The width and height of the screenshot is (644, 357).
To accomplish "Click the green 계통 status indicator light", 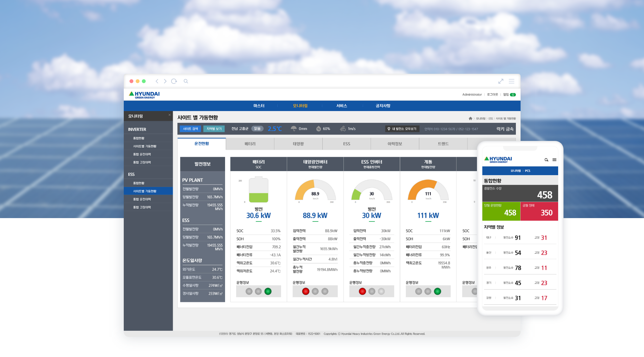I will pos(437,291).
